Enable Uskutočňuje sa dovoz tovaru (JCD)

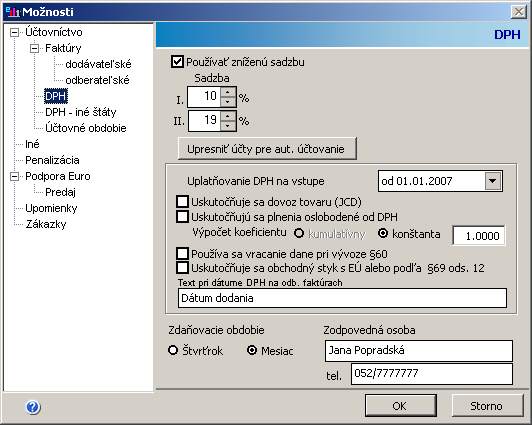tap(183, 201)
